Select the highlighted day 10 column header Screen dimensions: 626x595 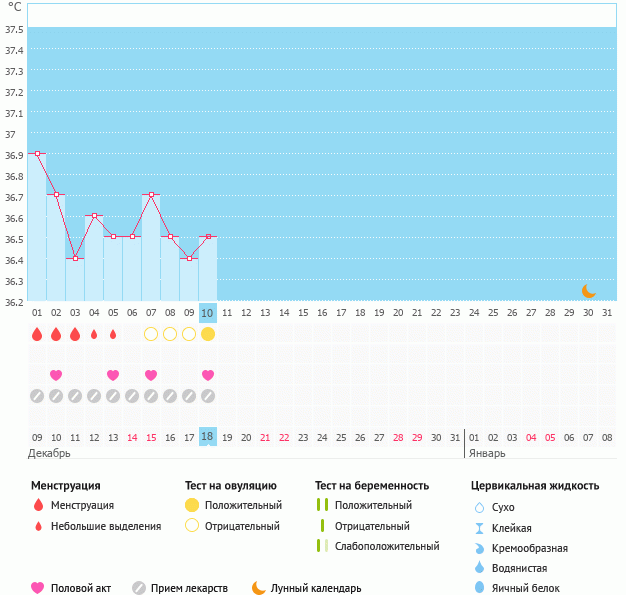(208, 313)
